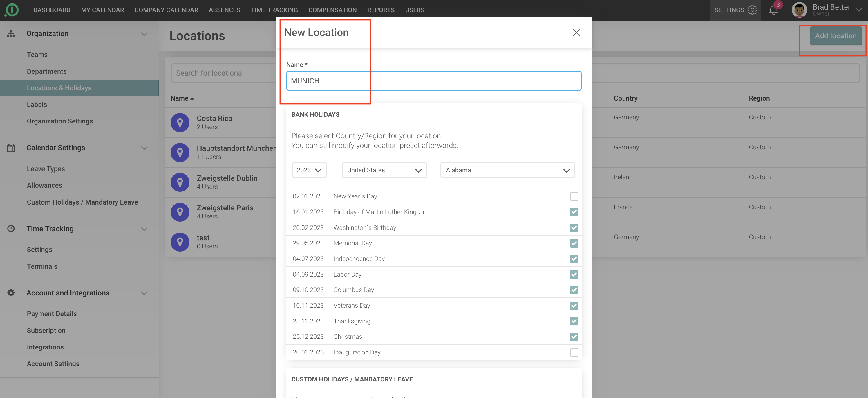Go to the Reports menu
The height and width of the screenshot is (398, 868).
click(381, 10)
